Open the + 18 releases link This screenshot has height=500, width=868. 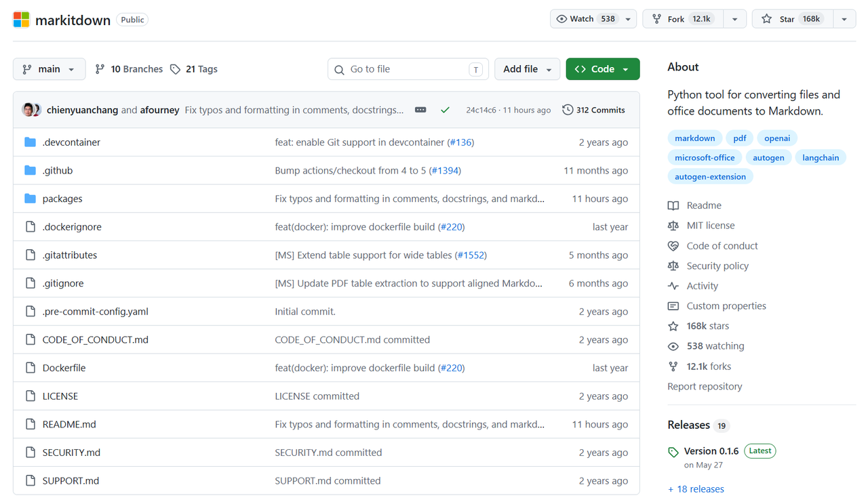click(x=696, y=489)
